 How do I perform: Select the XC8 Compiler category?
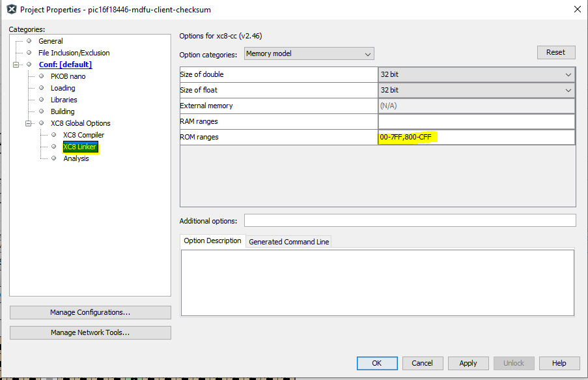pos(83,135)
